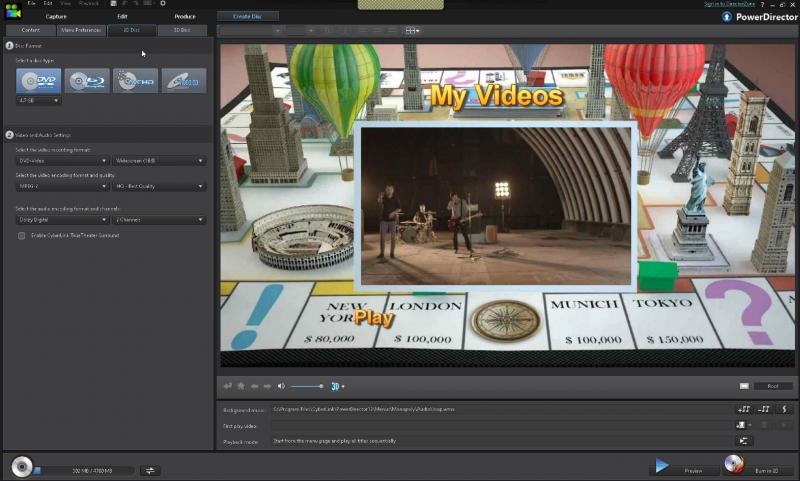Image resolution: width=800 pixels, height=481 pixels.
Task: Open the Dolby Digital audio encoding dropdown
Action: (62, 220)
